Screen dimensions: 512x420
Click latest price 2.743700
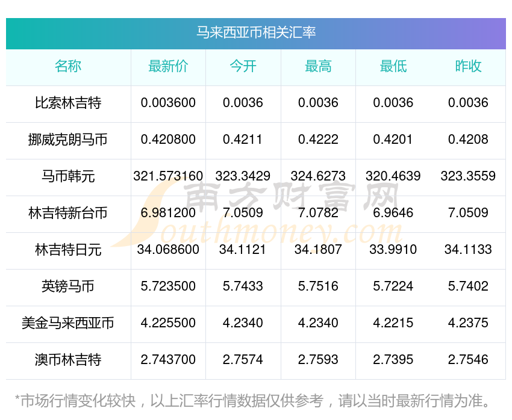click(x=168, y=360)
